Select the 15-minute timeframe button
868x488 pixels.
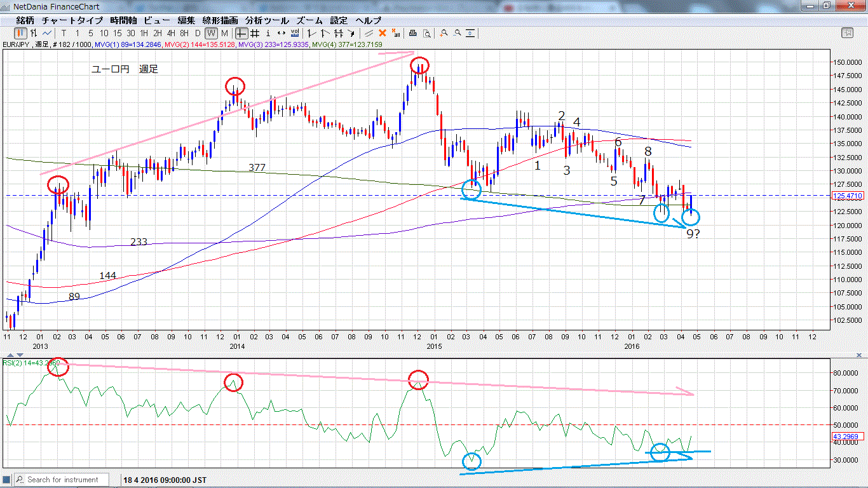click(x=117, y=32)
